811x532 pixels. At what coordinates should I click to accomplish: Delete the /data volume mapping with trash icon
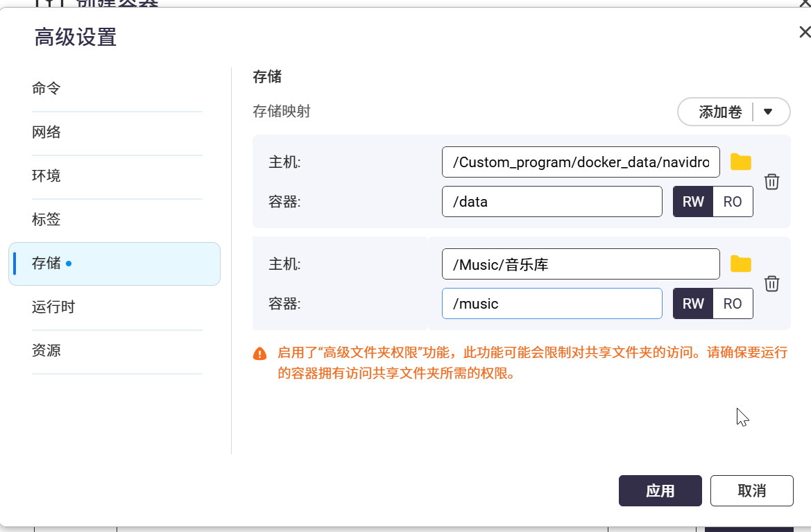pyautogui.click(x=771, y=182)
